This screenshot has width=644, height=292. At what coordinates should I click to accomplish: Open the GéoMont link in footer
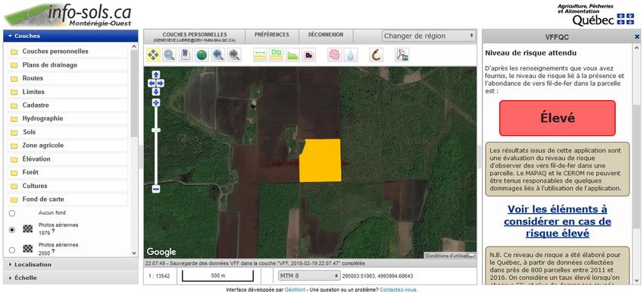295,290
